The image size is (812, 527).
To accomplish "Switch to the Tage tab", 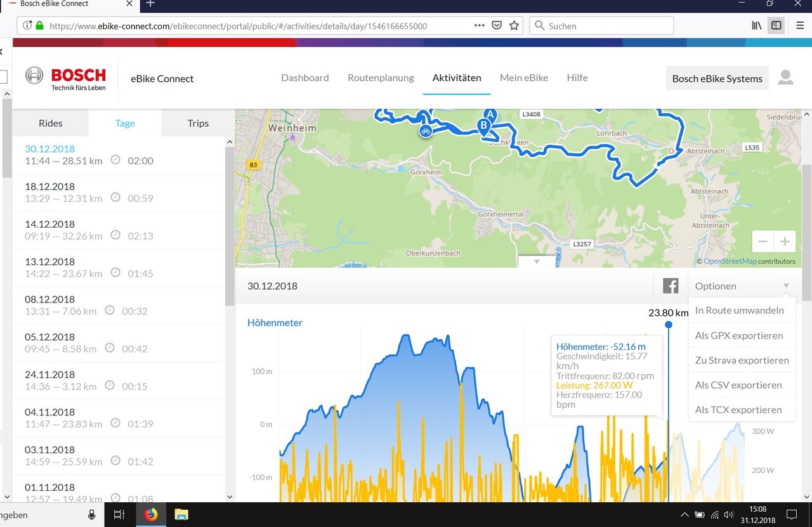I will coord(125,123).
